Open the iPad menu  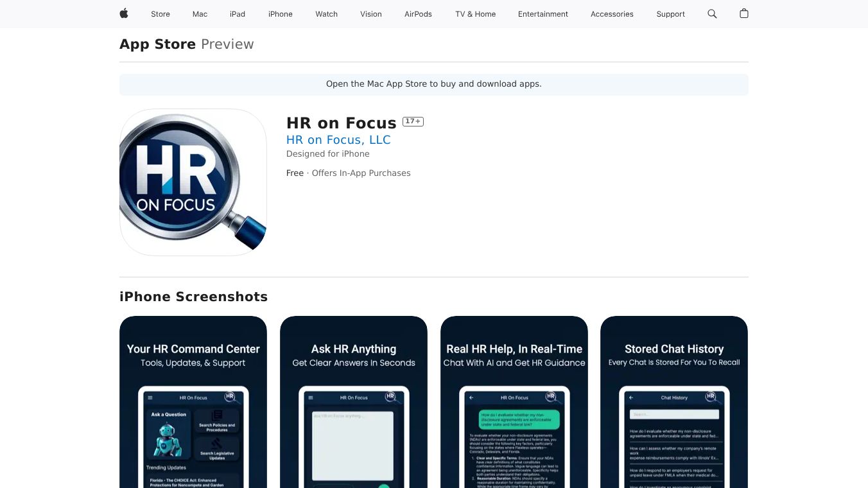coord(238,14)
